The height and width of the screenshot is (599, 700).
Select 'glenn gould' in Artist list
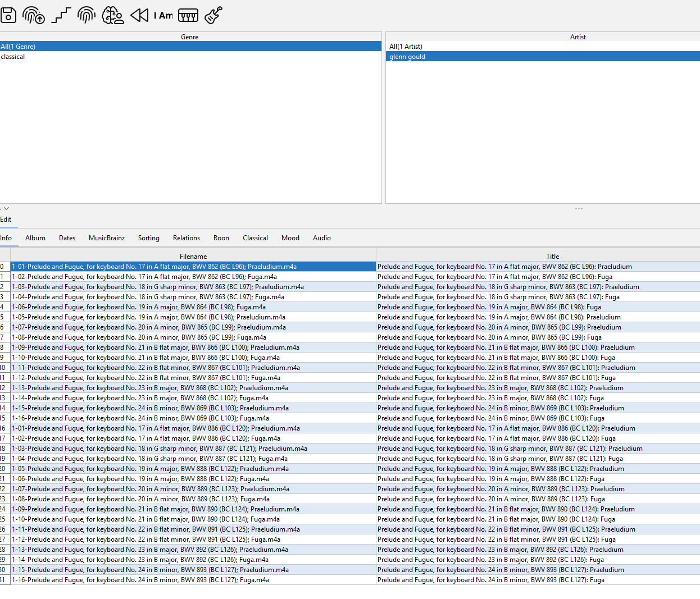(x=543, y=57)
